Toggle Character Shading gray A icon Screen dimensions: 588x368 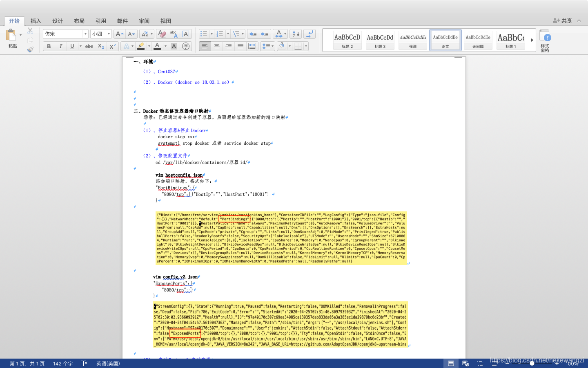click(174, 46)
